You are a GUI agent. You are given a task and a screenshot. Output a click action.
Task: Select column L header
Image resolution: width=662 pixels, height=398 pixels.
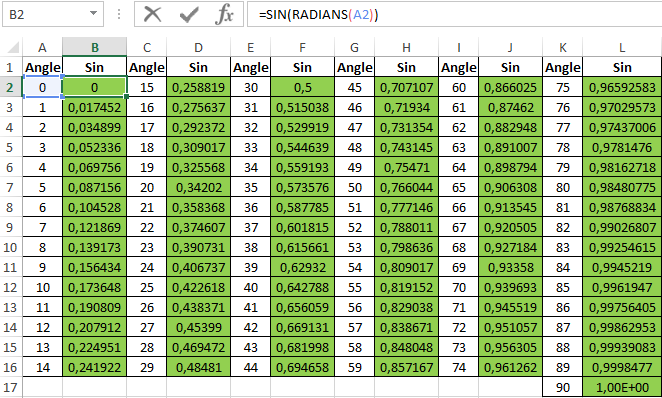[x=622, y=47]
